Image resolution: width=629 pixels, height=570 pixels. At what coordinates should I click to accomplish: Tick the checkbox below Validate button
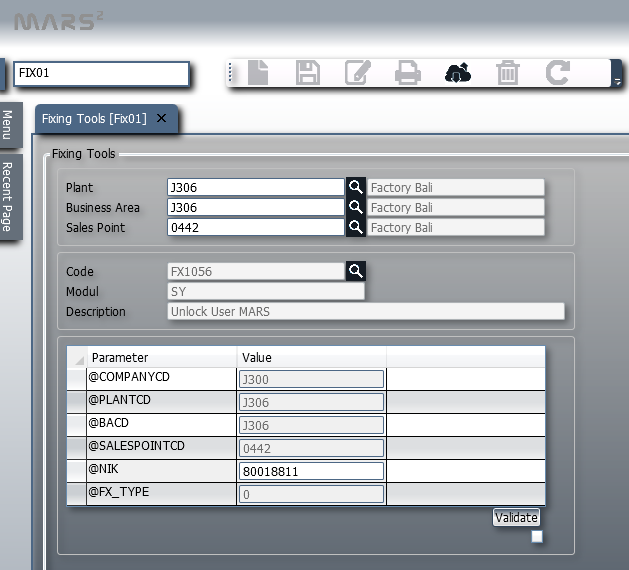coord(537,537)
